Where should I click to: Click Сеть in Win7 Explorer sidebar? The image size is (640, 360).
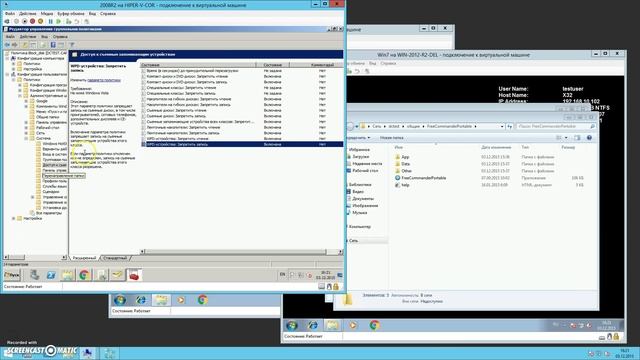tap(353, 241)
